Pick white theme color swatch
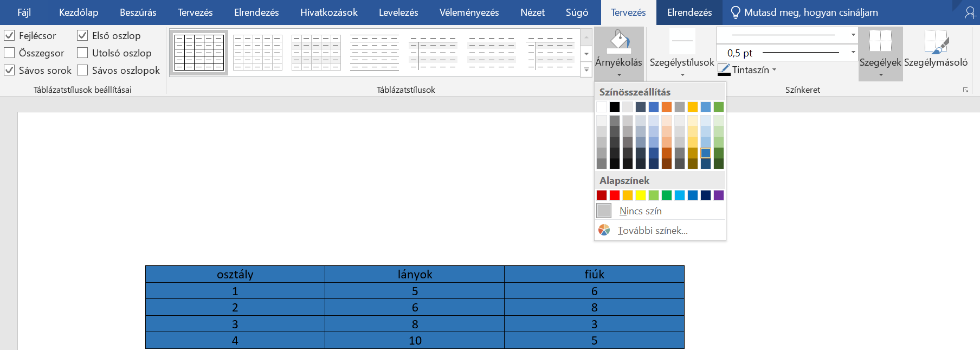980x350 pixels. 602,107
